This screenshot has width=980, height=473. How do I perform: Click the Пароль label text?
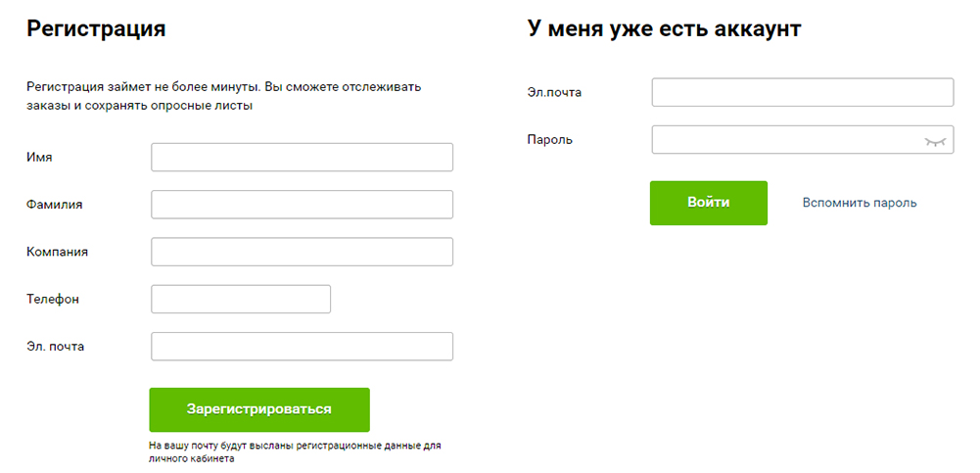click(550, 140)
